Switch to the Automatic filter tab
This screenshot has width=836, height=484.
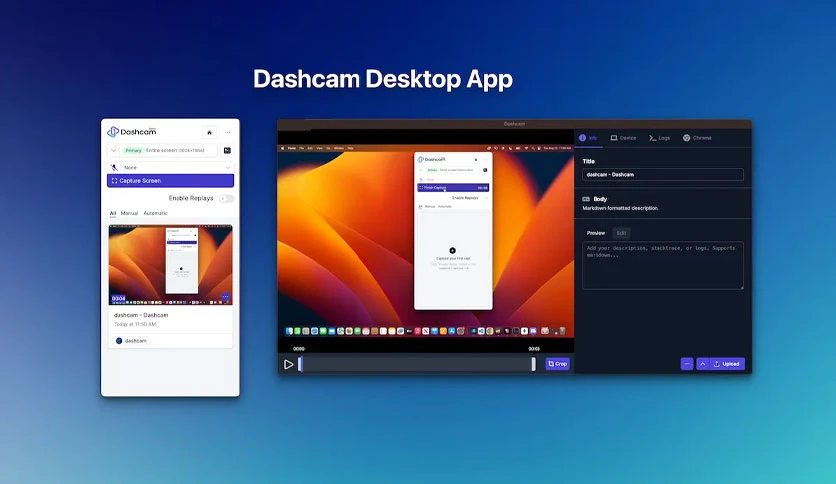[x=155, y=213]
